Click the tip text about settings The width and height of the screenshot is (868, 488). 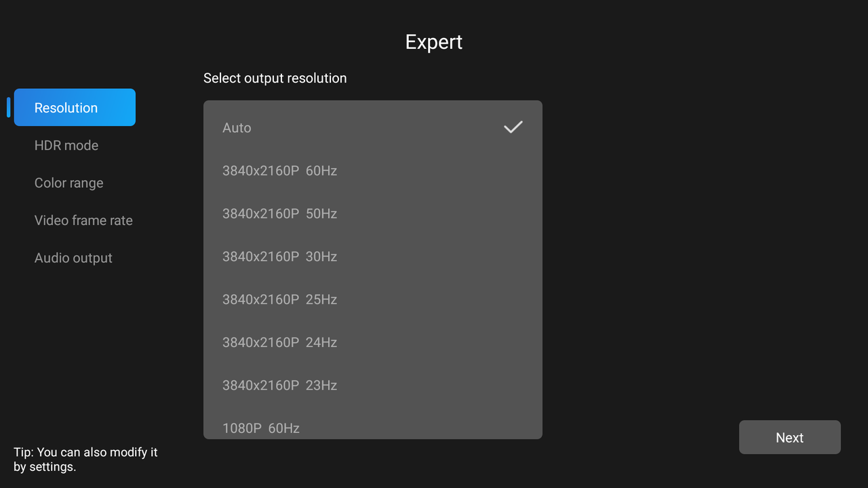click(85, 459)
